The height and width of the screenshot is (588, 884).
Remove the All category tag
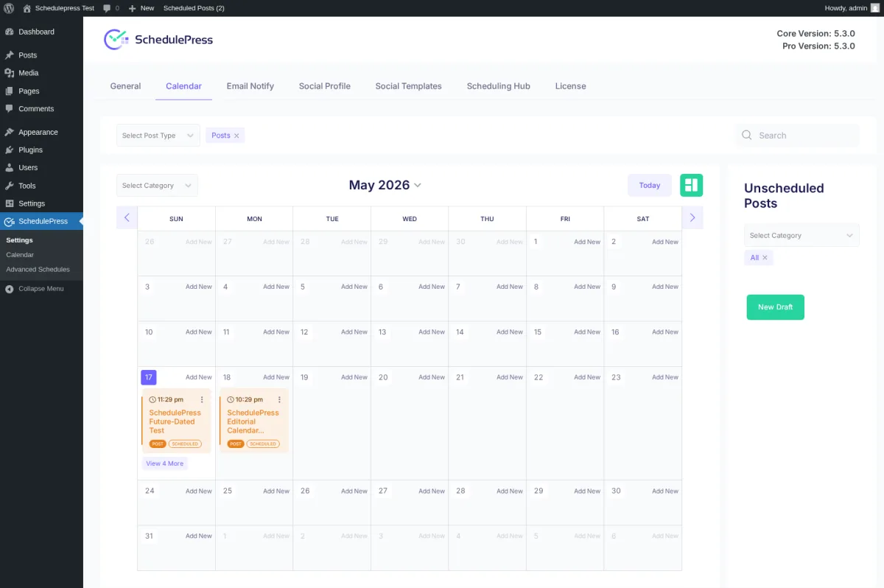765,258
